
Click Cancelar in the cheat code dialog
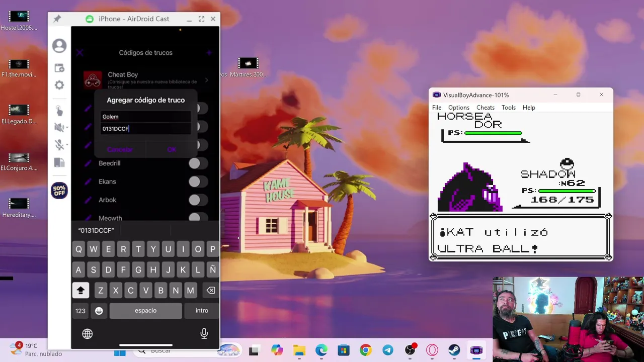coord(120,149)
